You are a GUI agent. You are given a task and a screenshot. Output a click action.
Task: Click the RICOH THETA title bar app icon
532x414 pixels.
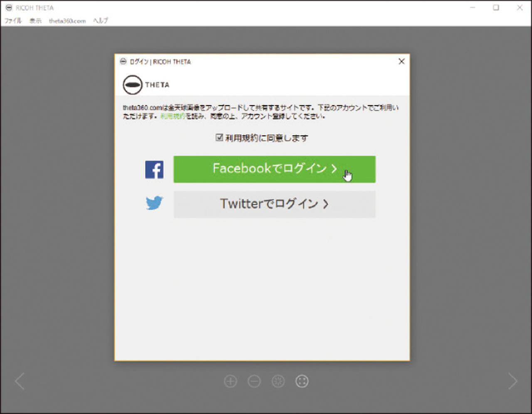click(x=9, y=7)
